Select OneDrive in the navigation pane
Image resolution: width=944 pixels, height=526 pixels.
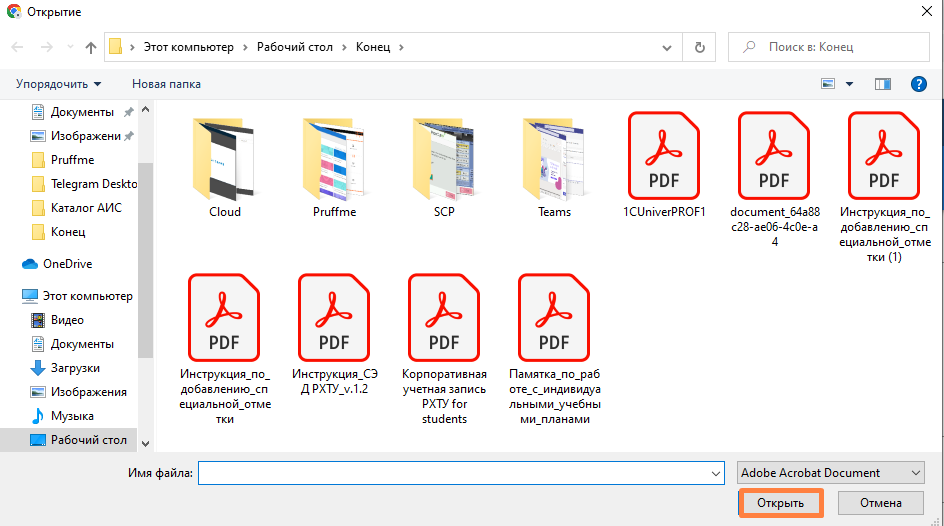[x=68, y=264]
